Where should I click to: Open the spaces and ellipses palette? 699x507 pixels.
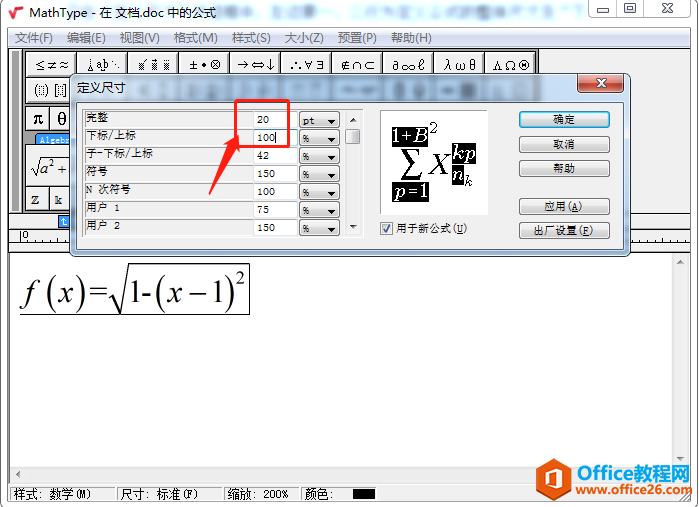[103, 65]
